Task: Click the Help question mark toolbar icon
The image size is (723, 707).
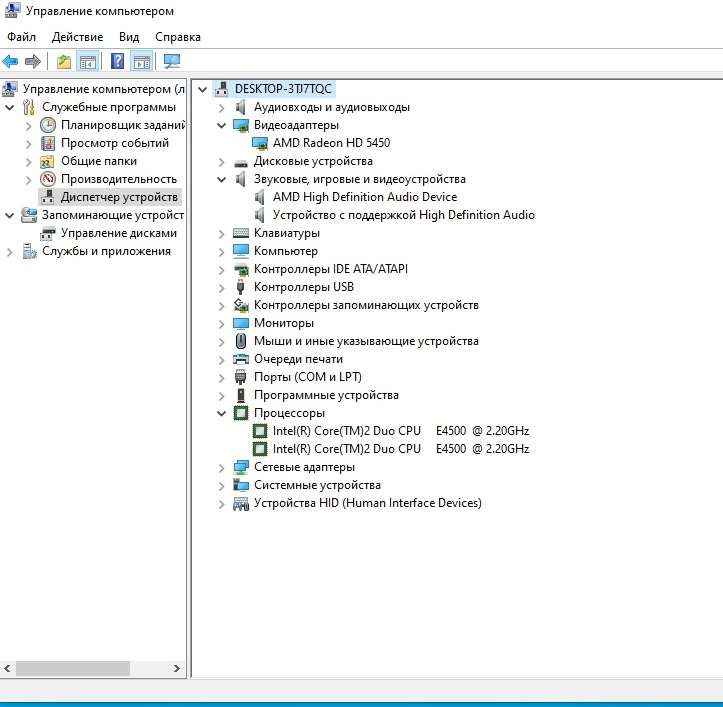Action: 117,62
